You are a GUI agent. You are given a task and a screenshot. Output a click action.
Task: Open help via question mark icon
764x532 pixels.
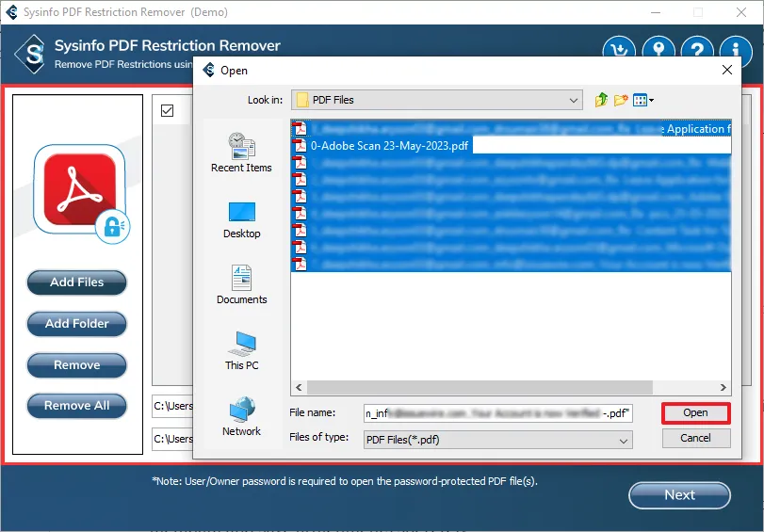click(696, 51)
